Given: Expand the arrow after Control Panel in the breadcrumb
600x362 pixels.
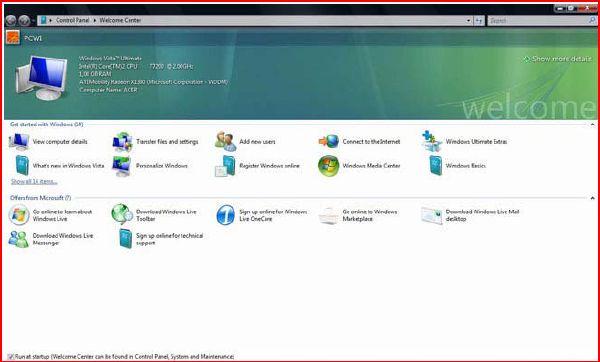Looking at the screenshot, I should point(95,20).
